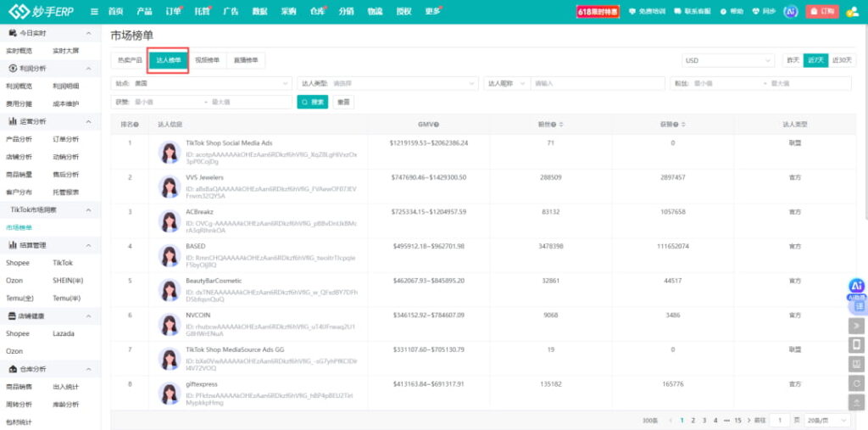Click the GMV column info icon

pos(437,125)
